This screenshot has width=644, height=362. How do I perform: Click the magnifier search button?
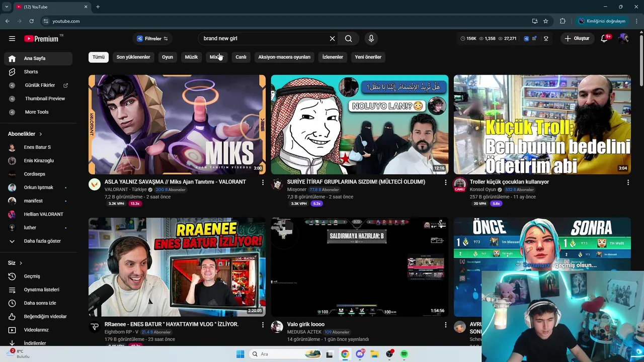point(348,39)
